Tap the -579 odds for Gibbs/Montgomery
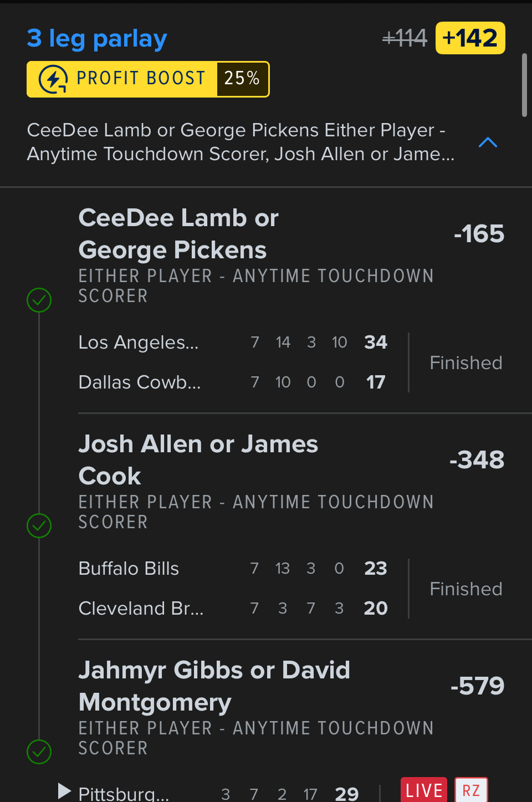 click(x=477, y=686)
